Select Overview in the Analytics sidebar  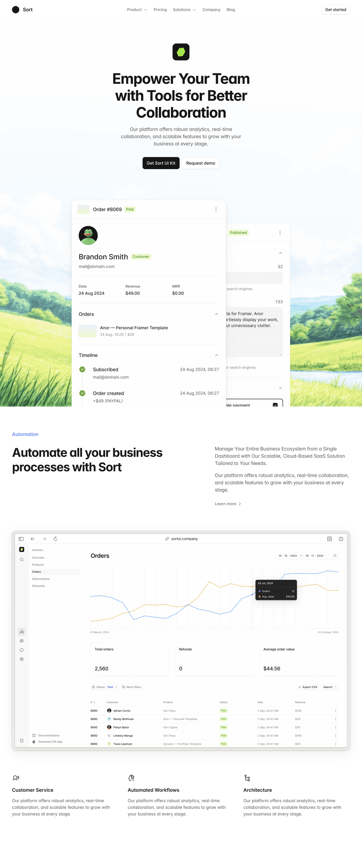click(x=38, y=558)
